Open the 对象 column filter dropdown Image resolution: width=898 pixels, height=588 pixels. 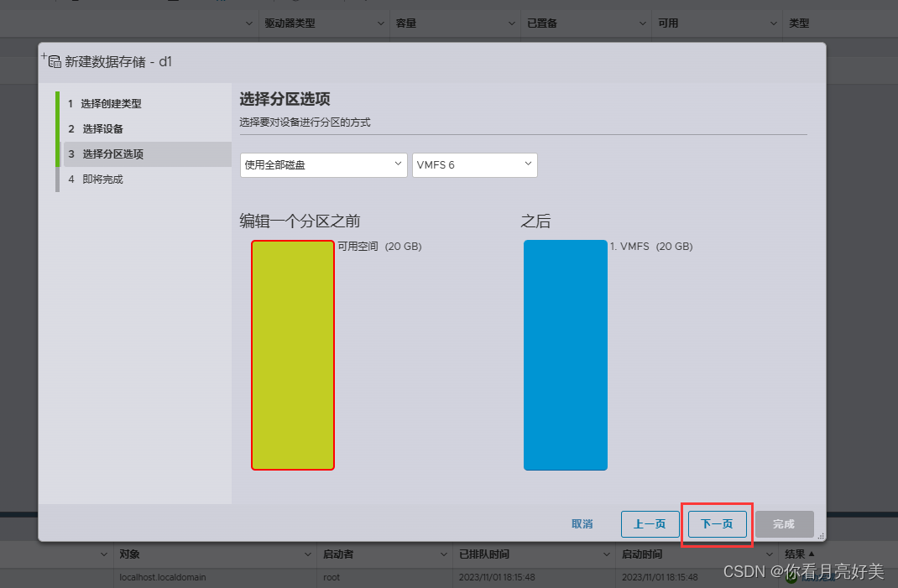coord(308,554)
